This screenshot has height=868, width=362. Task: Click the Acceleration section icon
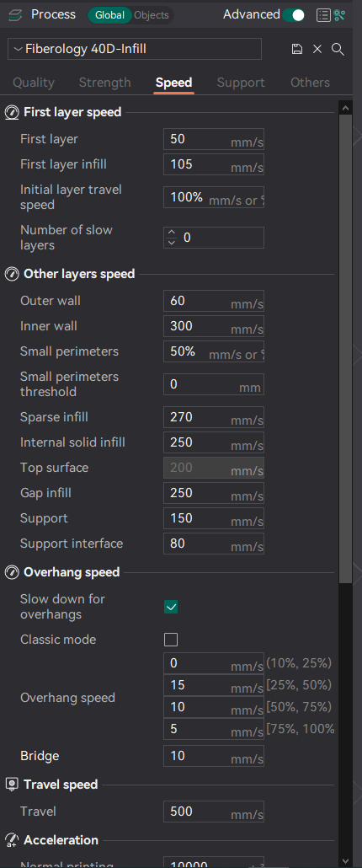(12, 840)
